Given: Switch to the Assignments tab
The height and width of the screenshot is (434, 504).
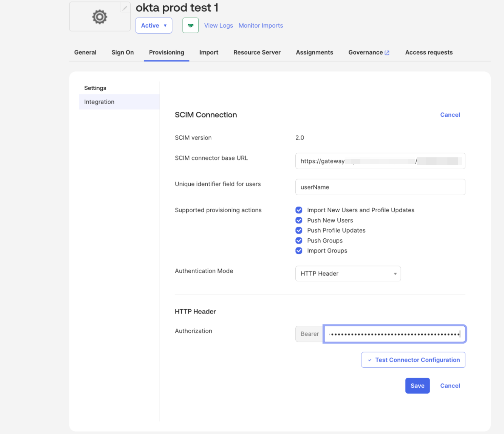Looking at the screenshot, I should [x=315, y=52].
